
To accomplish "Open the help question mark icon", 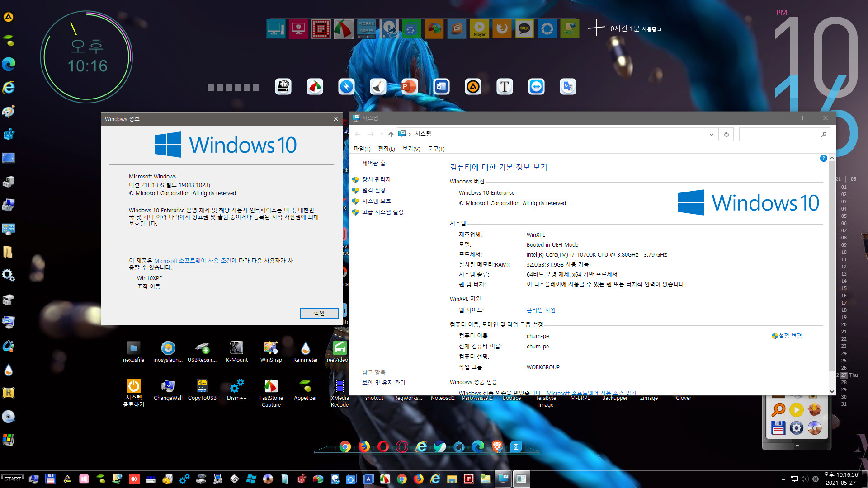I will point(823,158).
